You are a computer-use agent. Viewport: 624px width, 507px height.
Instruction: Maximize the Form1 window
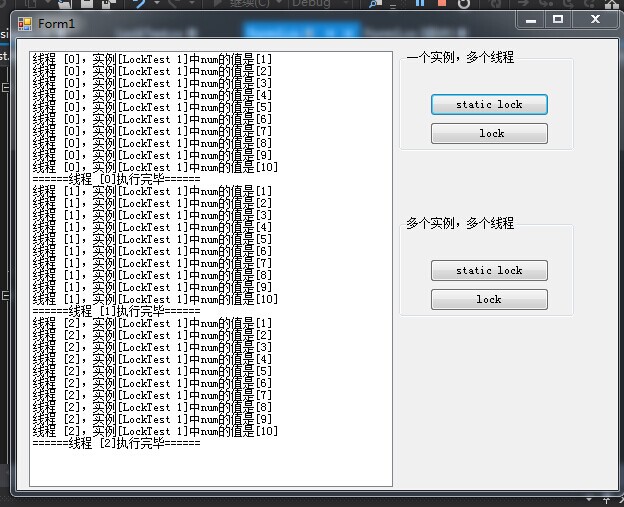(558, 20)
